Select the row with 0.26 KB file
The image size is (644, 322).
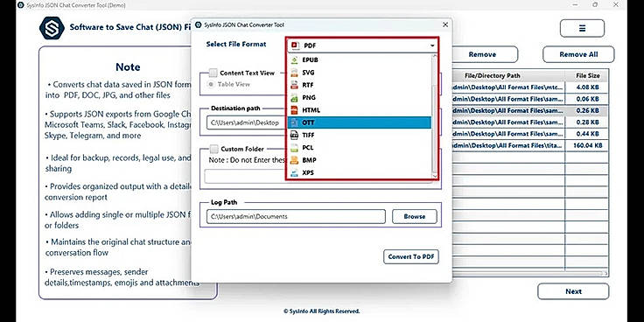[530, 111]
